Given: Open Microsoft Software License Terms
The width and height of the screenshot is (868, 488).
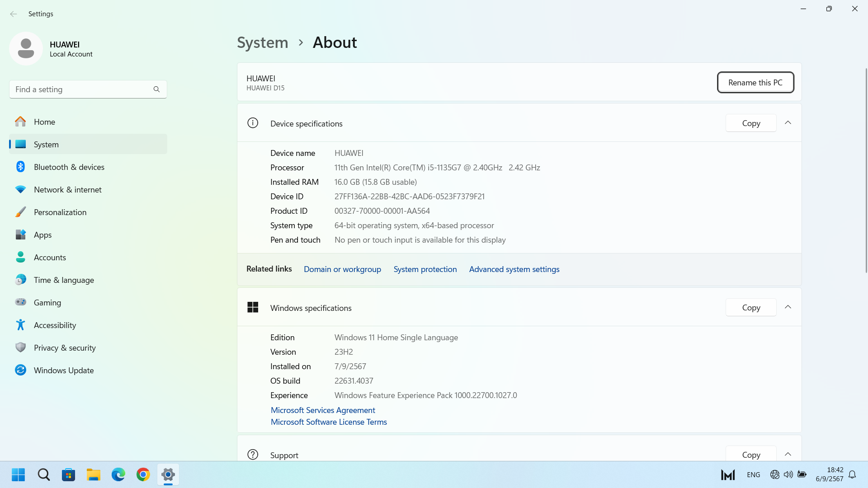Looking at the screenshot, I should coord(329,422).
